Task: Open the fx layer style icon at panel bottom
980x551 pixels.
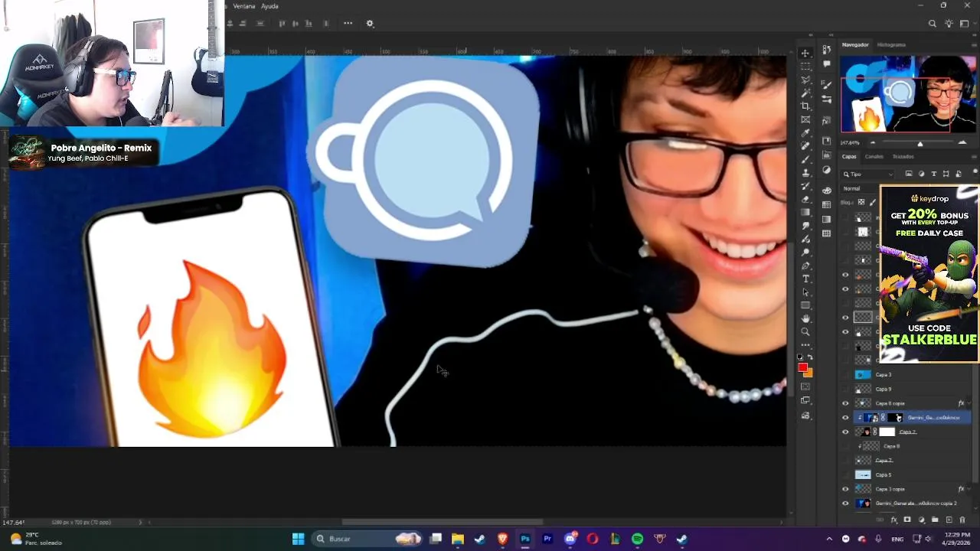Action: pyautogui.click(x=894, y=520)
